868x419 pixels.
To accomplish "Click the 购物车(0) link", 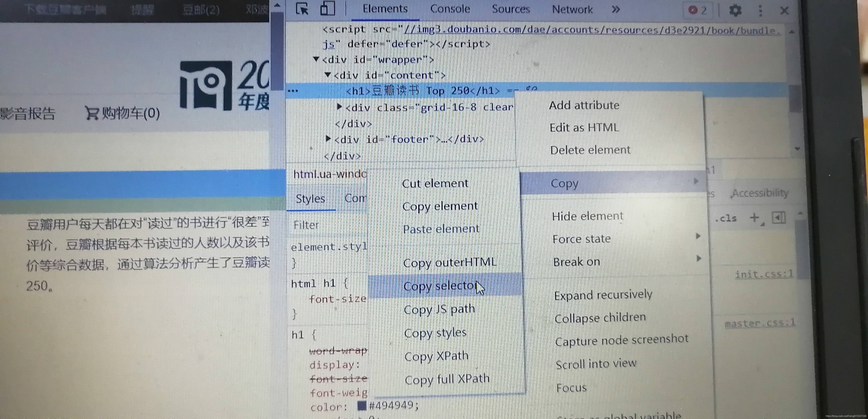I will tap(131, 113).
